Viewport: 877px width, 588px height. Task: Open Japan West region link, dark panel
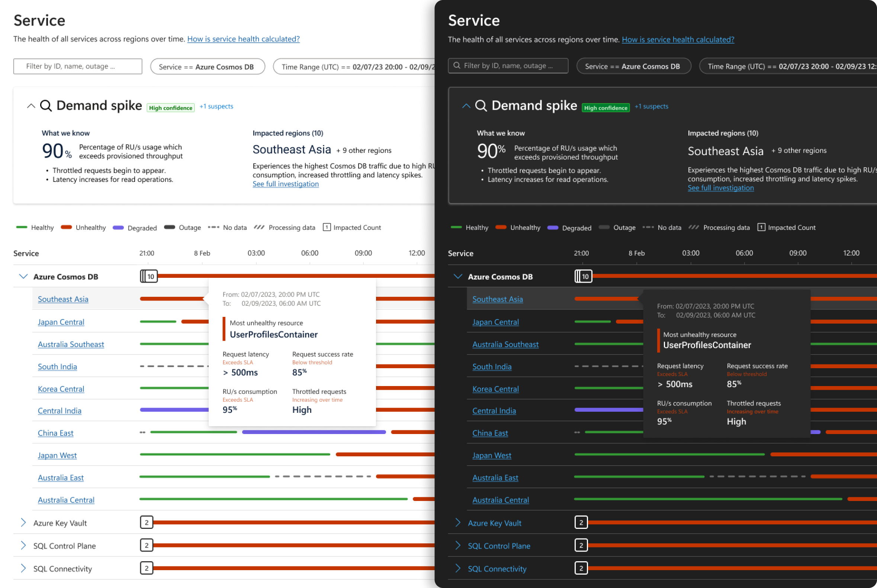492,455
